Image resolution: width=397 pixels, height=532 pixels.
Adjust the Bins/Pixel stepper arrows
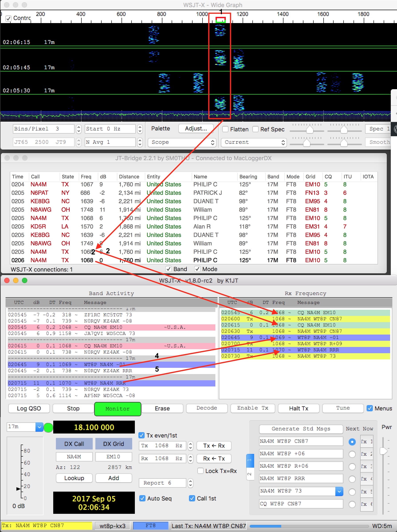pos(79,129)
